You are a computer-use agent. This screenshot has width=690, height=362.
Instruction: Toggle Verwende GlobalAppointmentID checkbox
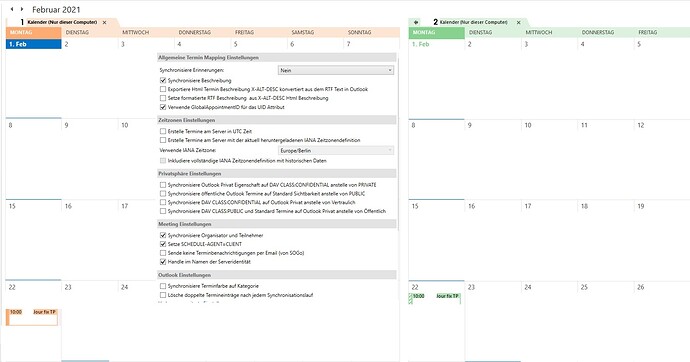163,107
